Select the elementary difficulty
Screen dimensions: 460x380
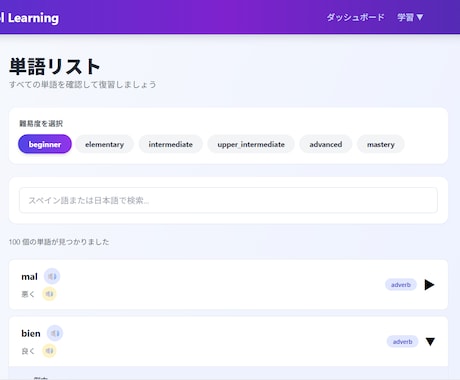coord(104,144)
